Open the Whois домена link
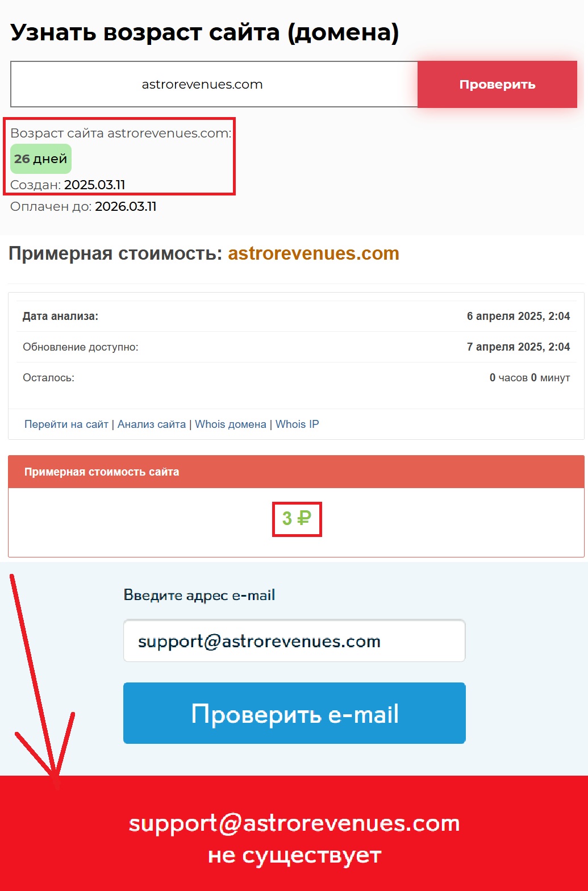This screenshot has width=588, height=891. click(x=231, y=424)
